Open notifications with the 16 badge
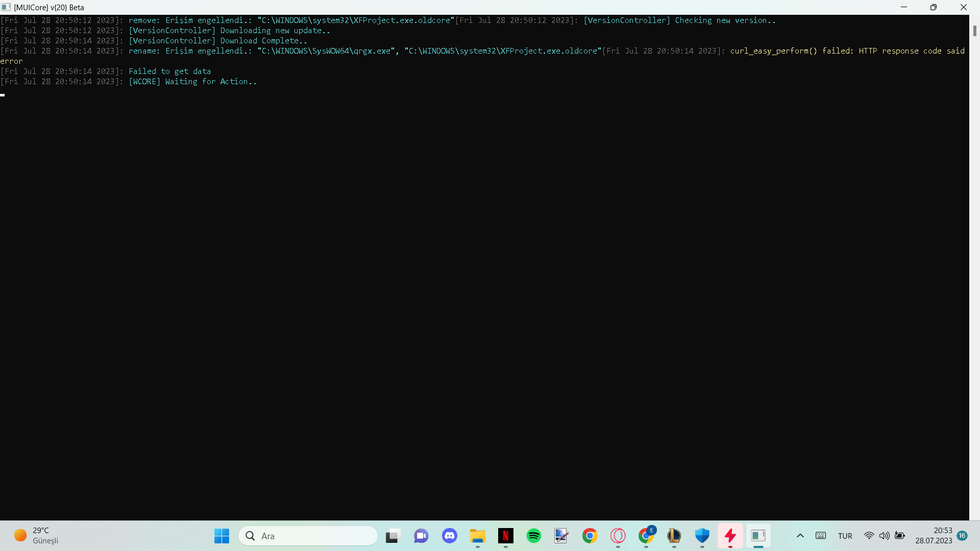This screenshot has width=980, height=551. click(962, 536)
